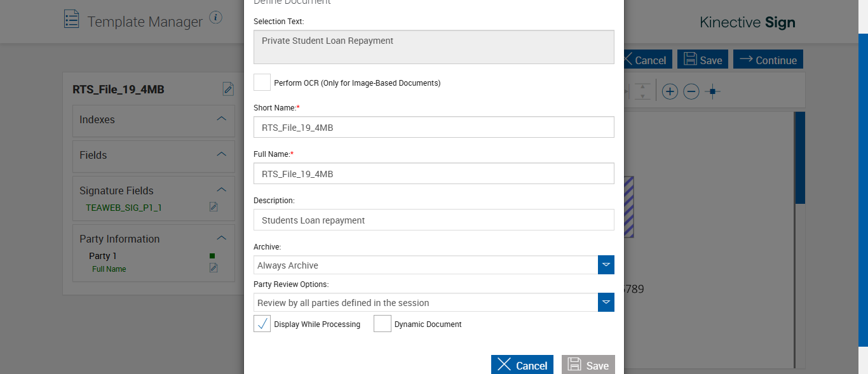
Task: Open the Party Review Options dropdown
Action: click(606, 302)
